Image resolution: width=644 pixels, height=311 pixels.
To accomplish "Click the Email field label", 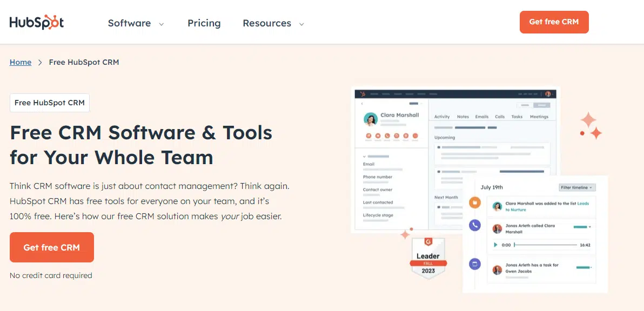I will pyautogui.click(x=368, y=164).
